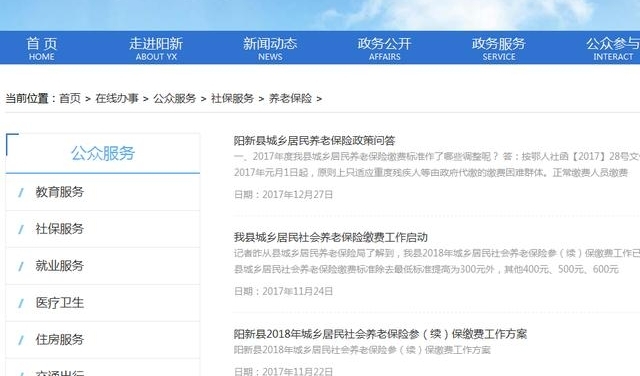The image size is (640, 376).
Task: Click summary starting 一、2017年度我县城乡居民
Action: (x=437, y=165)
